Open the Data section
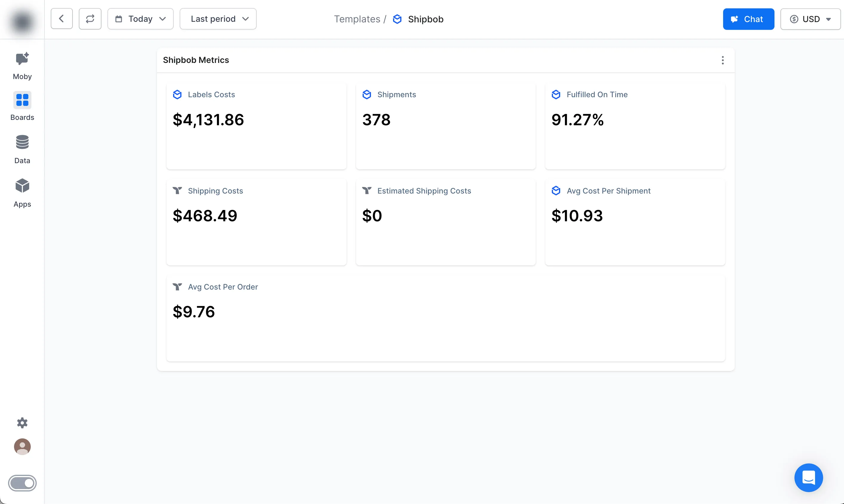844x504 pixels. [22, 149]
